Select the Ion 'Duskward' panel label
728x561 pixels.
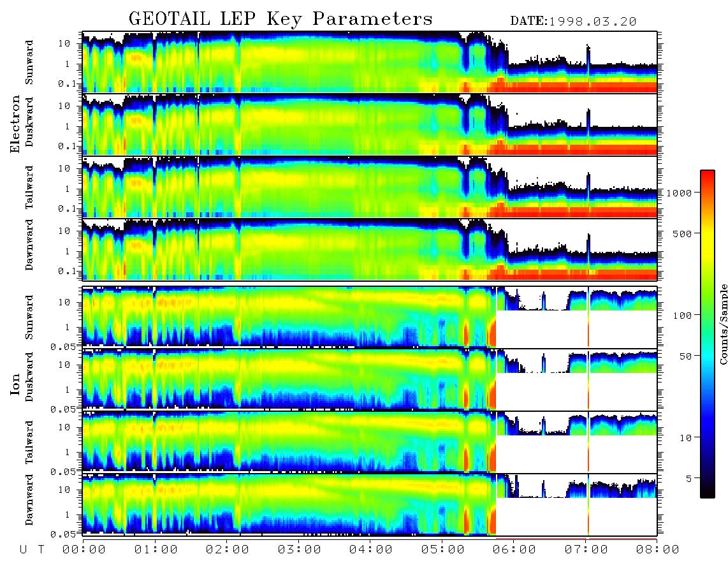coord(29,377)
